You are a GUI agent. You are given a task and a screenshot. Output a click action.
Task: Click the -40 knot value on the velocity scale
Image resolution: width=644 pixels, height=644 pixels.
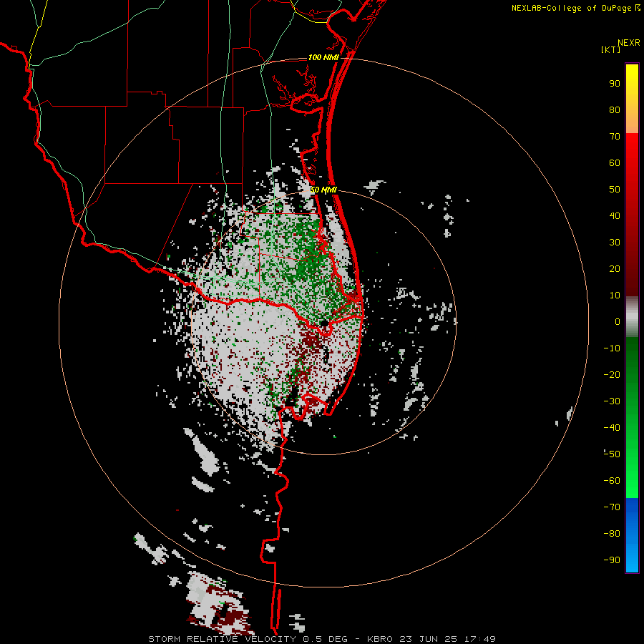coord(612,428)
